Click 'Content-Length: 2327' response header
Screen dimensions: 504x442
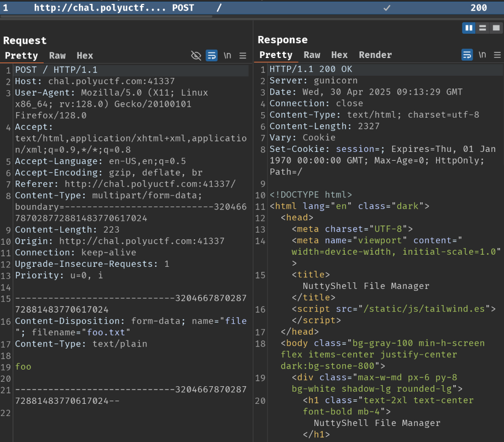pyautogui.click(x=324, y=126)
